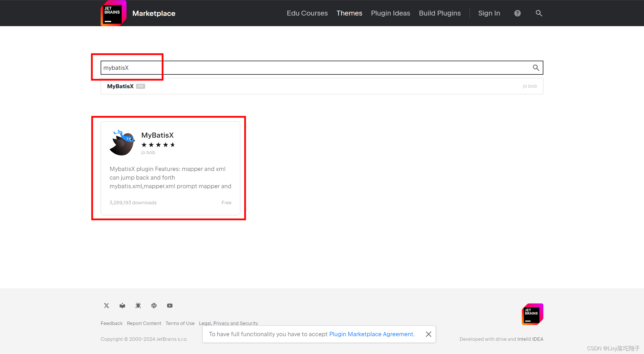Open Plugin Ideas navigation link

pyautogui.click(x=390, y=13)
